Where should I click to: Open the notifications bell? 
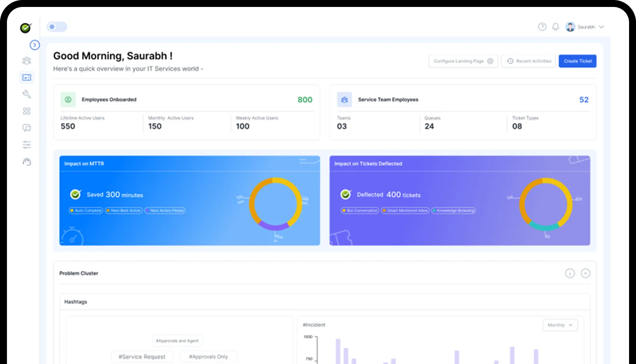556,27
